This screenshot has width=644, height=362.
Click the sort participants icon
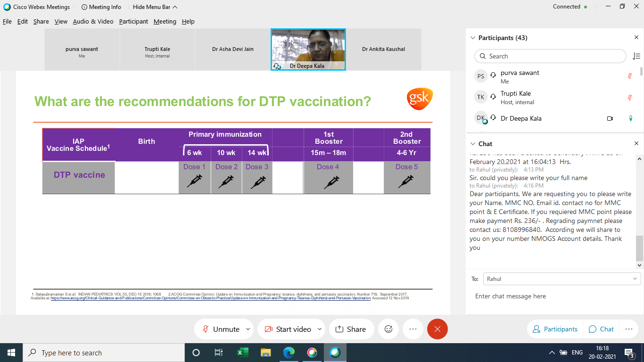click(x=636, y=56)
